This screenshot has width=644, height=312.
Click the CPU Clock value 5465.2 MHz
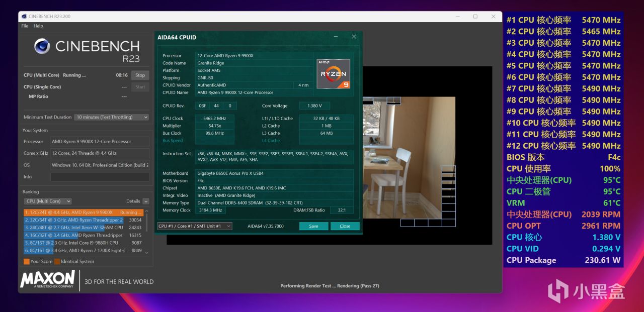click(x=214, y=119)
